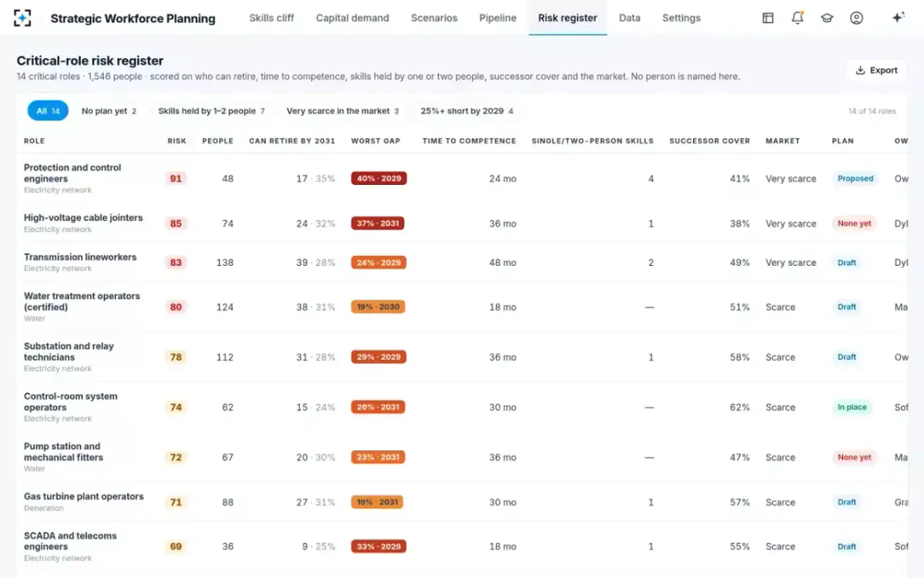The height and width of the screenshot is (578, 924).
Task: Click the Worst gap column header
Action: 376,141
